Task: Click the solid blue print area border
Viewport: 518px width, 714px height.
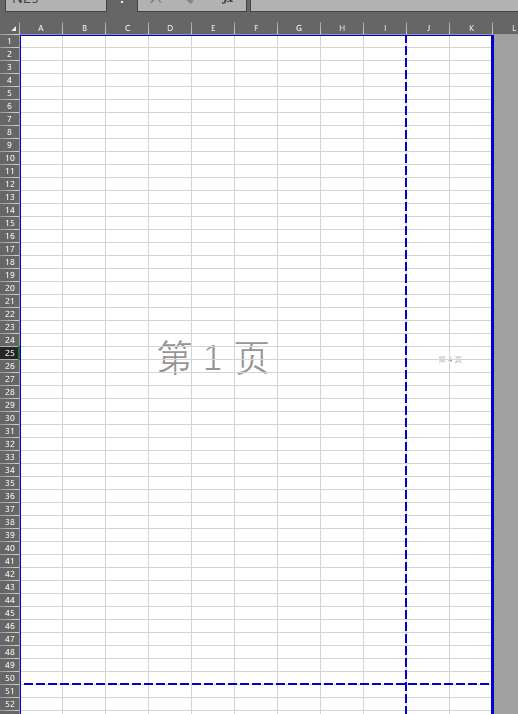Action: tap(493, 374)
